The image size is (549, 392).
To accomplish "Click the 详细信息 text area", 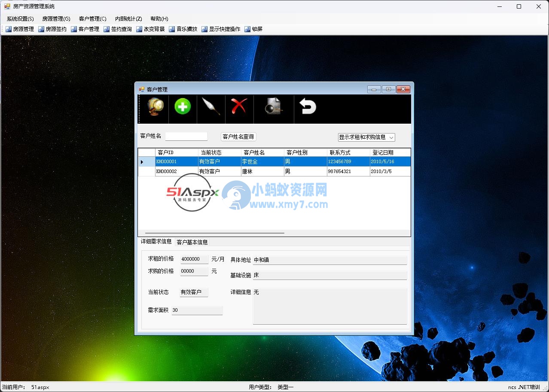I will 330,307.
